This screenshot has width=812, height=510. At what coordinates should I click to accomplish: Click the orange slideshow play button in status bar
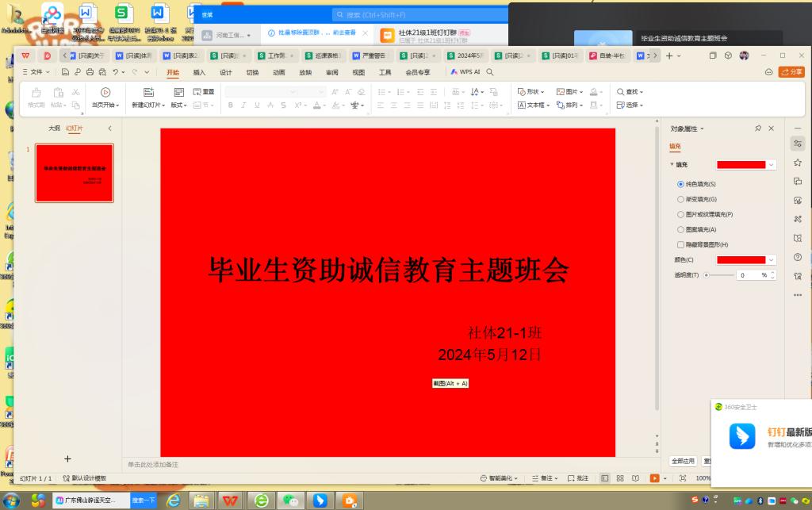(x=654, y=478)
